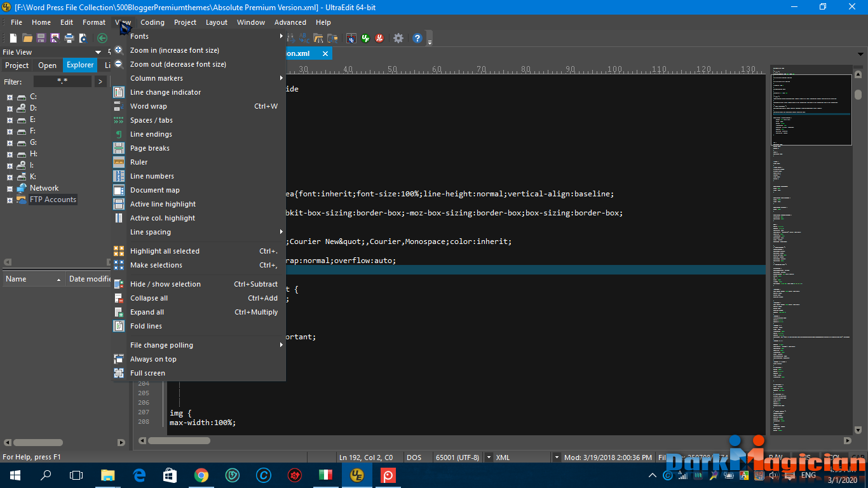Click the Print preview toolbar icon

tap(83, 38)
